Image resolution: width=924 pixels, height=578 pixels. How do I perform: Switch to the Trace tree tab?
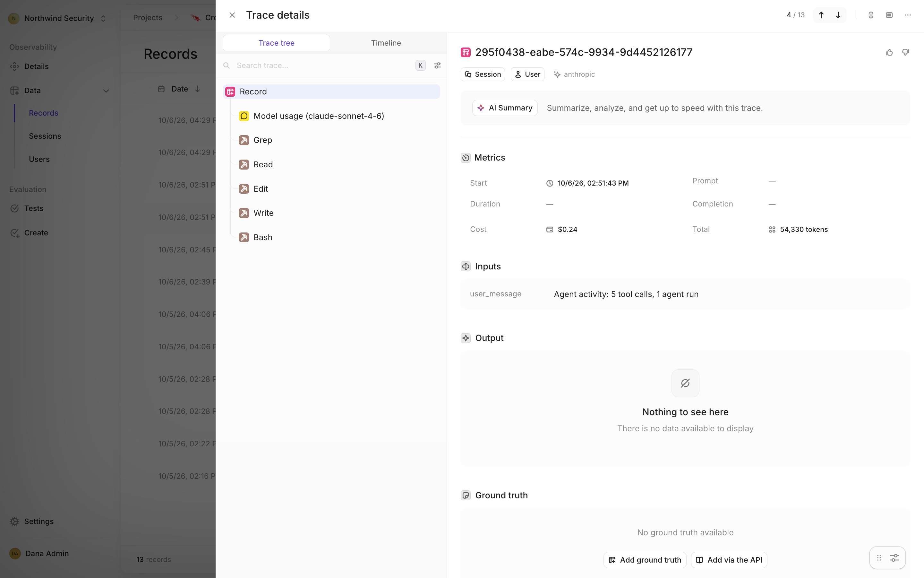pyautogui.click(x=277, y=43)
